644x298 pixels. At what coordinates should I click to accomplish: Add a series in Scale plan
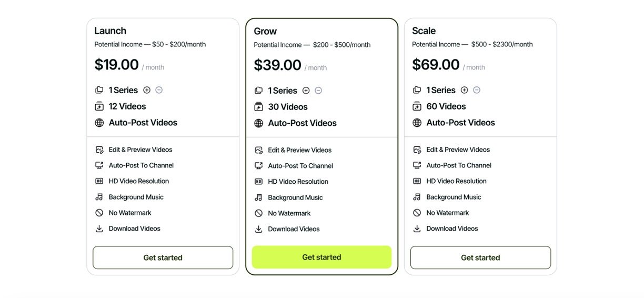(x=465, y=90)
